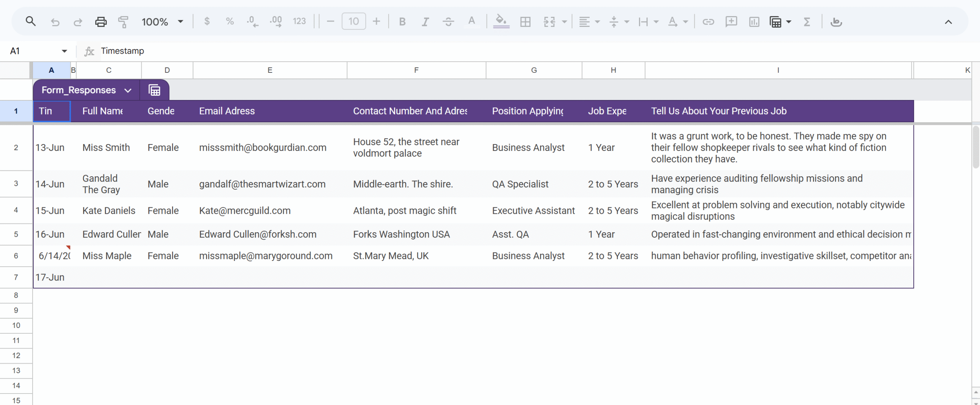Screen dimensions: 980x405
Task: Click the font size input field
Action: [353, 21]
